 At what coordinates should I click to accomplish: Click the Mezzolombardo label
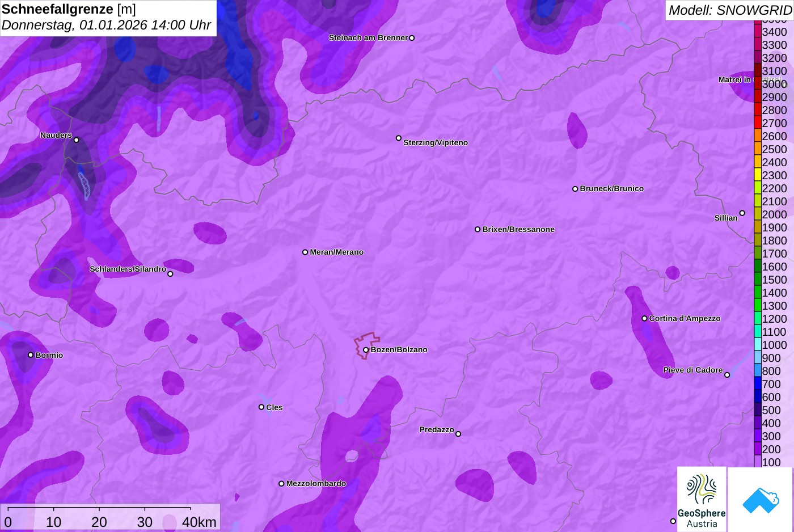pyautogui.click(x=316, y=483)
